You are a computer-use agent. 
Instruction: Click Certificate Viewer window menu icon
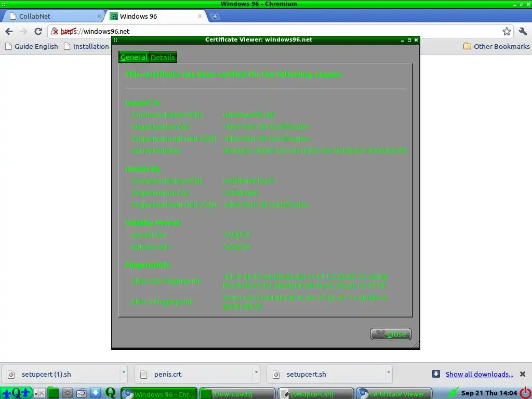pos(115,39)
